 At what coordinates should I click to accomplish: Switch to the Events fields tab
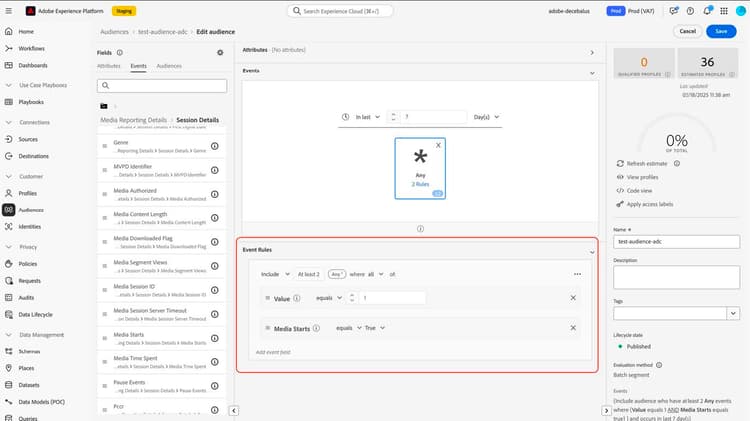click(139, 66)
